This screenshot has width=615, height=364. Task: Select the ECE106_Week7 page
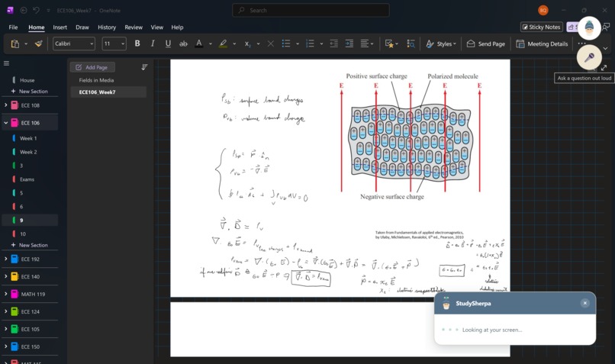108,92
